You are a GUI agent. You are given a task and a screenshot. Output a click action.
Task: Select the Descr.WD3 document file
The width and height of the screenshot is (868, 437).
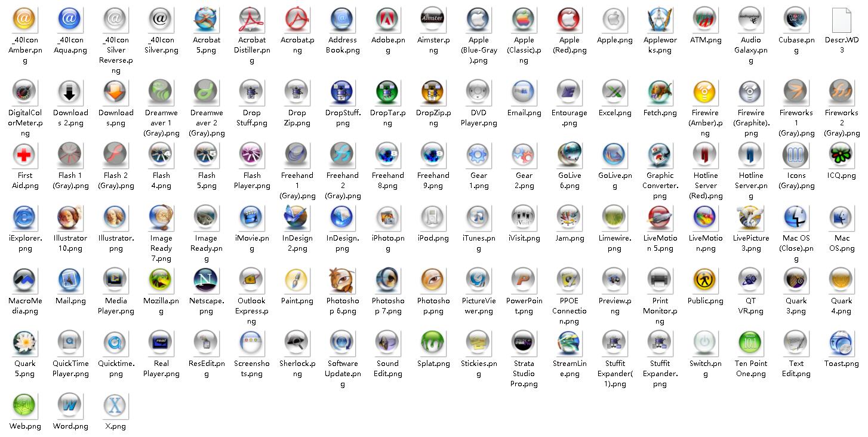coord(841,19)
